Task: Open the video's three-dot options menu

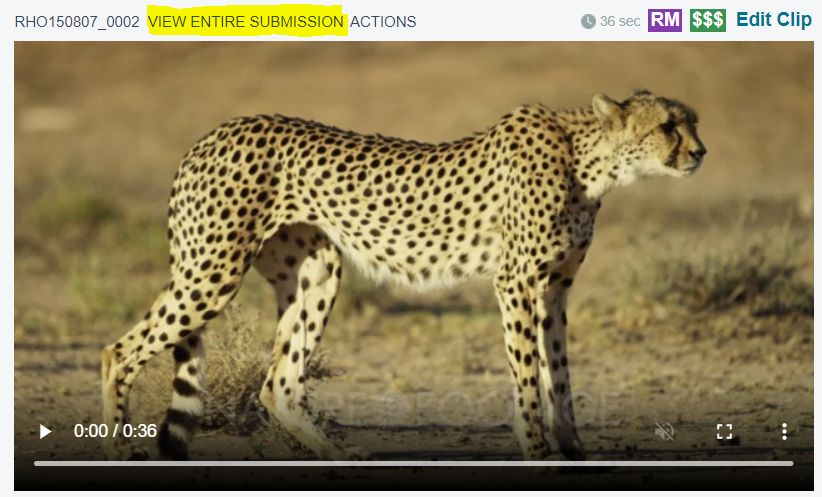Action: pos(784,431)
